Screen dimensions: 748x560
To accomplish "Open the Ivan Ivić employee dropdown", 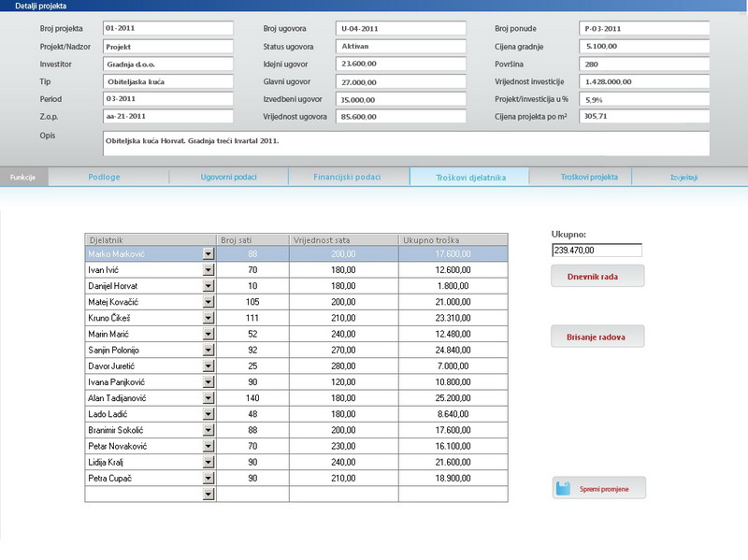I will 208,270.
